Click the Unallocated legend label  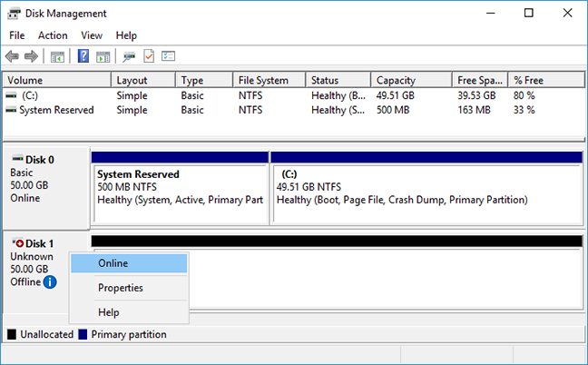47,334
